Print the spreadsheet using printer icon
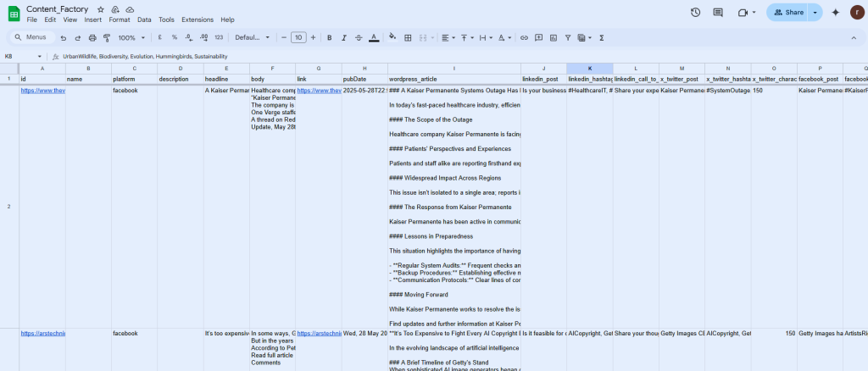This screenshot has width=868, height=371. tap(92, 37)
